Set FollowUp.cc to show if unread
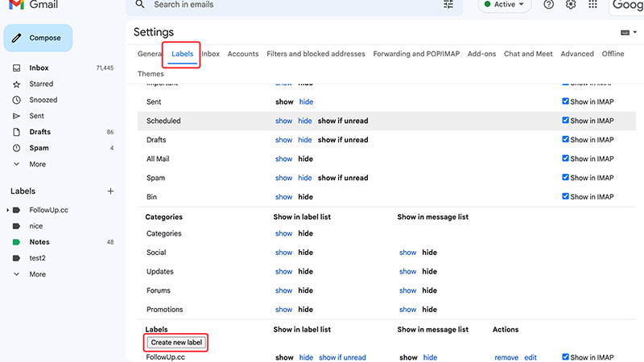This screenshot has width=644, height=362. click(343, 357)
